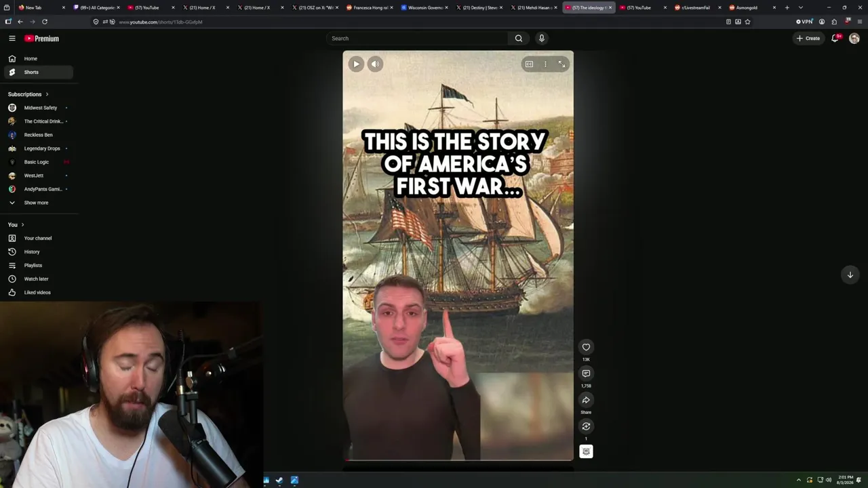Switch to the Francesca Hong tab
Screen dimensions: 868x488
point(370,7)
